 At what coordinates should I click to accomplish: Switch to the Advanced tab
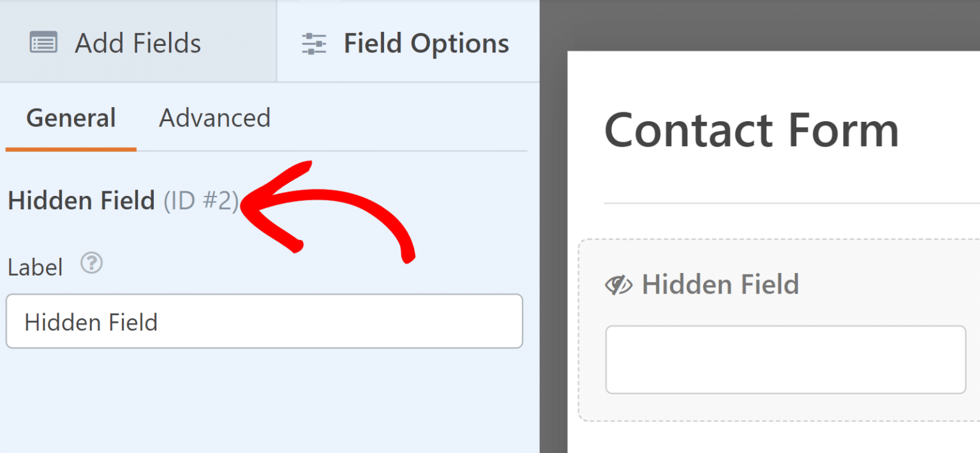coord(214,118)
